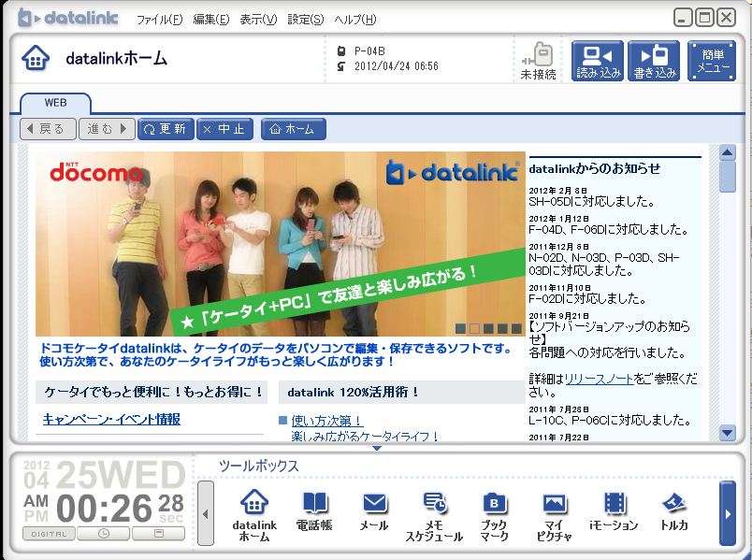
Task: Click the "datalink 120%活用術！" section heading
Action: (354, 393)
